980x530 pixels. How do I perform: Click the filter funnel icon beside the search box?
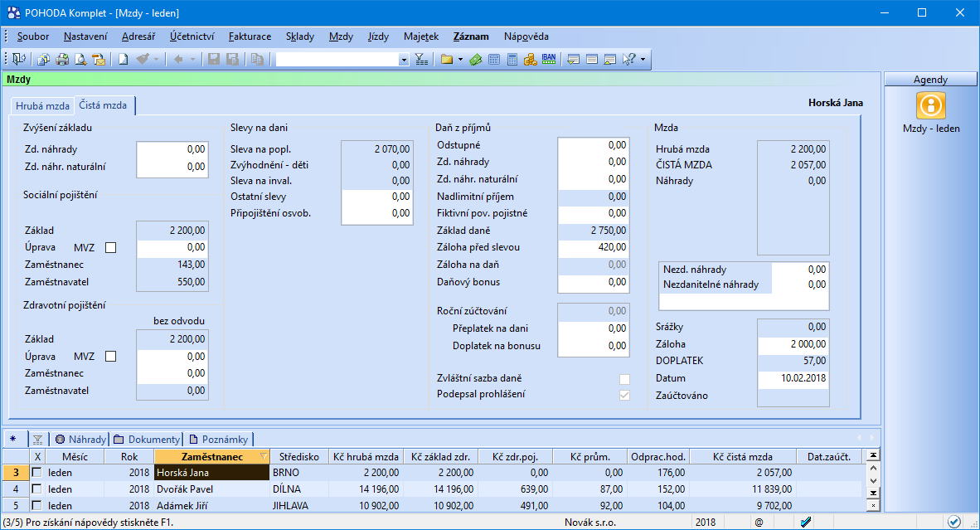tap(422, 60)
